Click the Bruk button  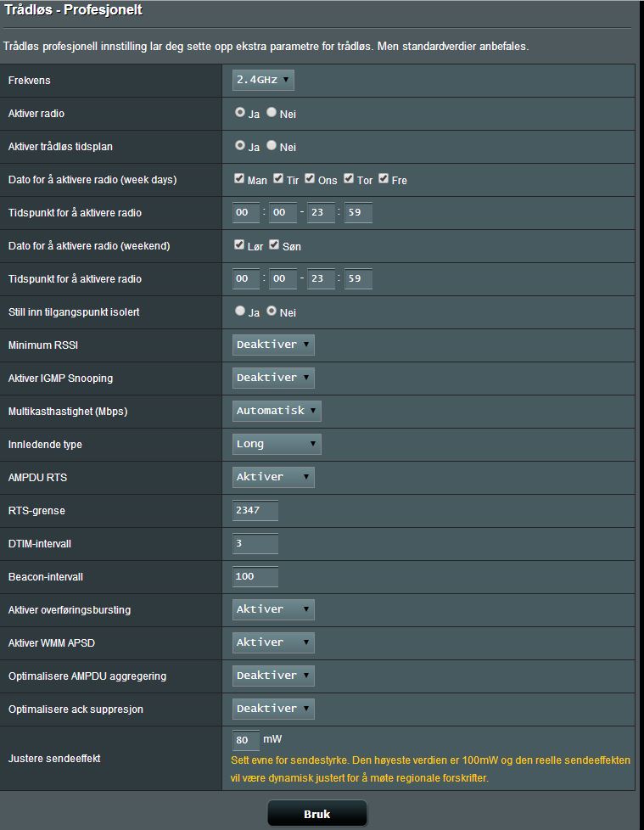pos(317,814)
